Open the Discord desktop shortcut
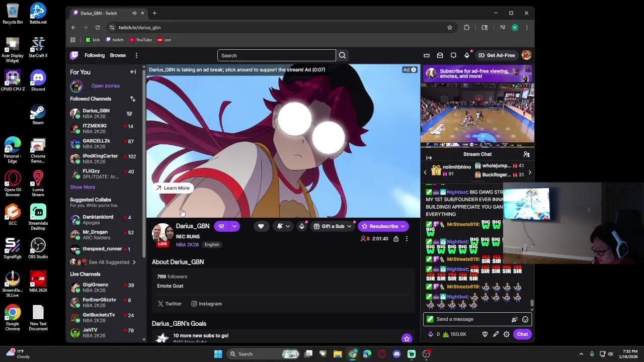 click(x=38, y=81)
